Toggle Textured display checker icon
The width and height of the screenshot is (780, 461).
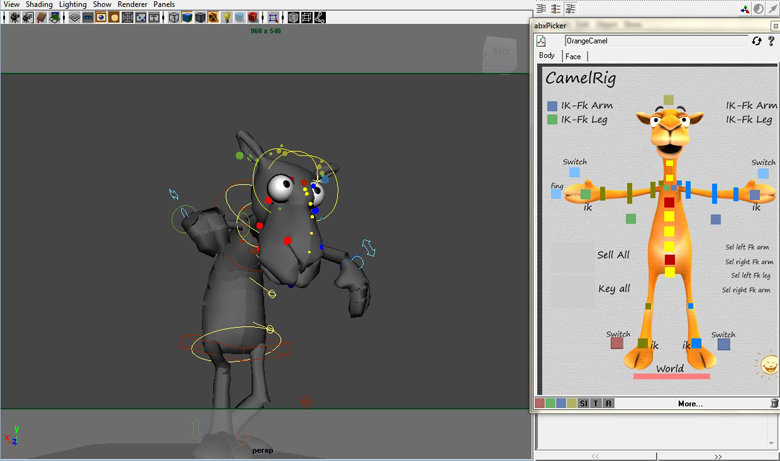[x=213, y=18]
